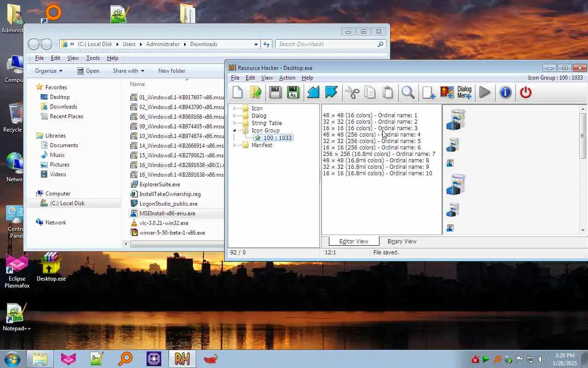Click the left-pointing blue arrow toolbar icon
588x368 pixels.
313,92
